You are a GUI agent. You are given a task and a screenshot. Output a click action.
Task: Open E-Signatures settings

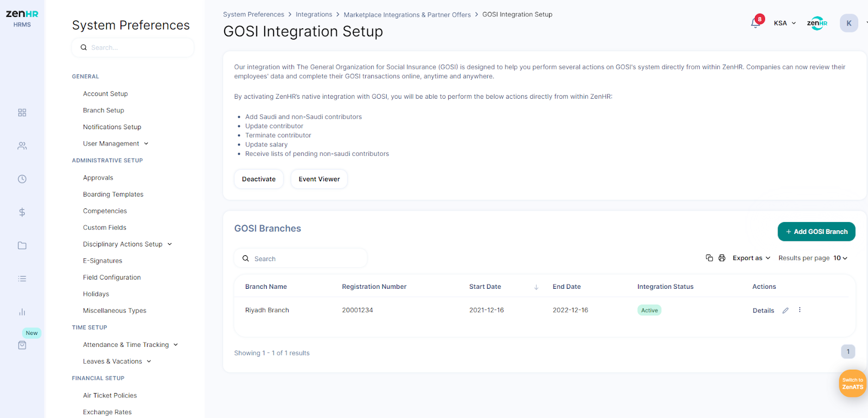(103, 261)
